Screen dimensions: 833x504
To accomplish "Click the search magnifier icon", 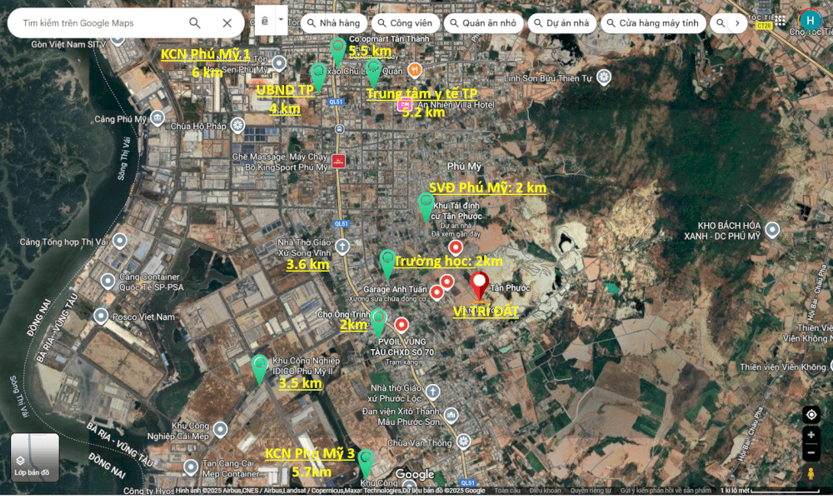I will coord(194,23).
